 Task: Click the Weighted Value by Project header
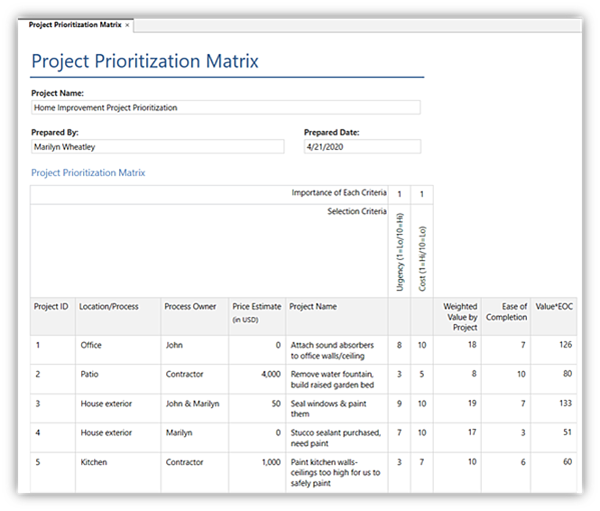pos(457,317)
